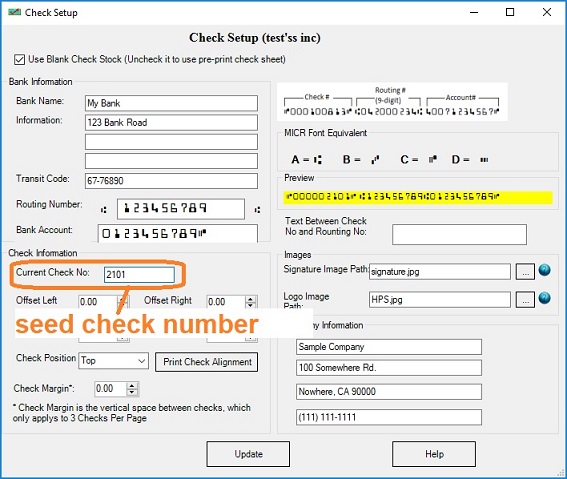Click the MICR sample diagram image

[392, 102]
